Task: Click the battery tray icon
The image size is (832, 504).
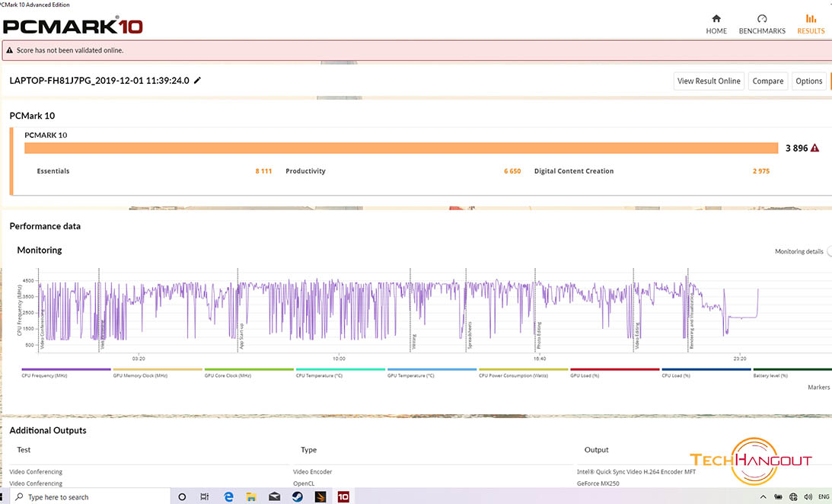Action: pos(778,497)
